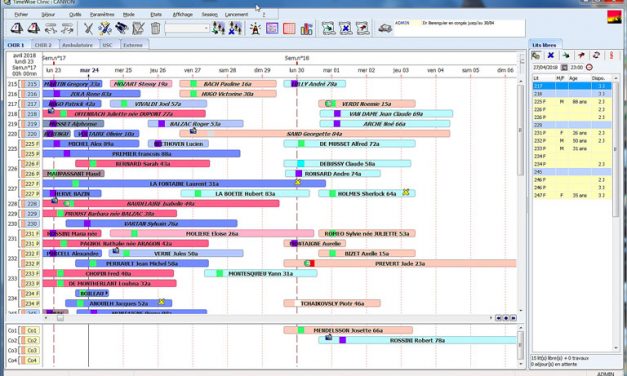The width and height of the screenshot is (627, 376).
Task: Select TCHAIKOVSLY Piotr 46a stay bar
Action: pyautogui.click(x=332, y=304)
